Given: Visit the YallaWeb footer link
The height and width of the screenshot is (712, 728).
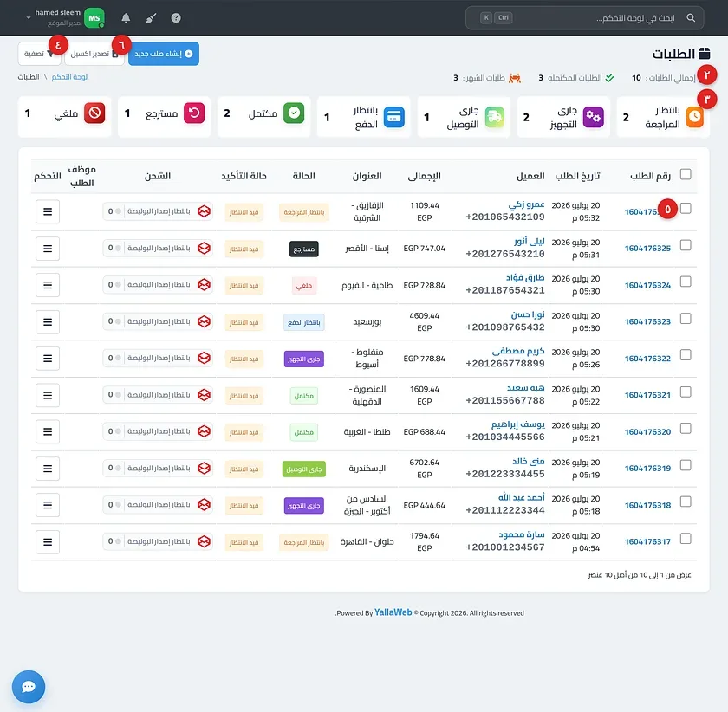Looking at the screenshot, I should coord(393,612).
